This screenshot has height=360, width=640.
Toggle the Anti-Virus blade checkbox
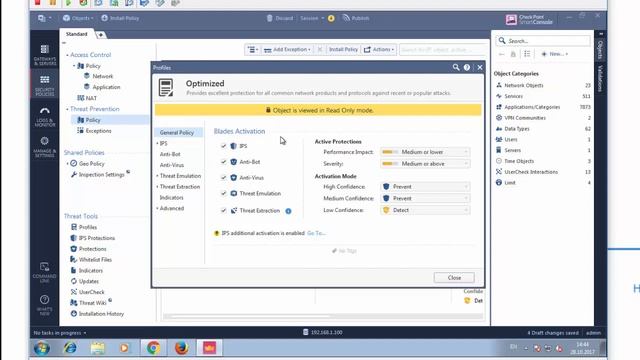pos(223,178)
